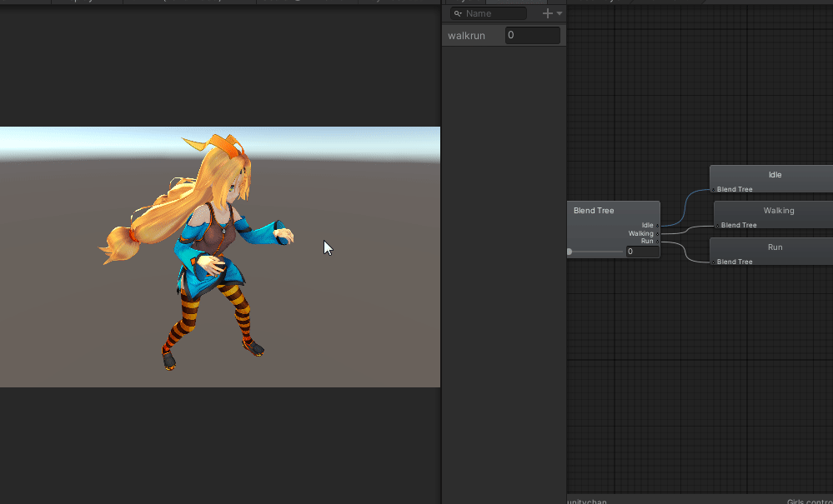833x504 pixels.
Task: Click the magnifier icon in parameter search
Action: coord(458,14)
